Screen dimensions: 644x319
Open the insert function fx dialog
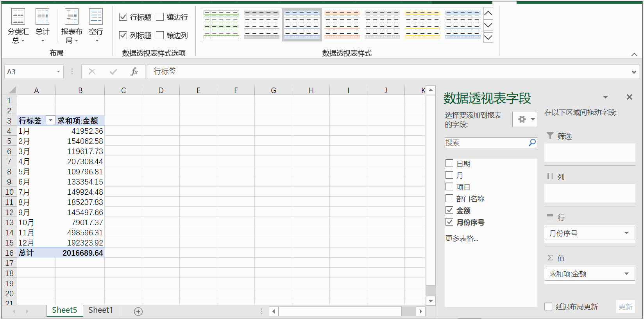click(134, 72)
